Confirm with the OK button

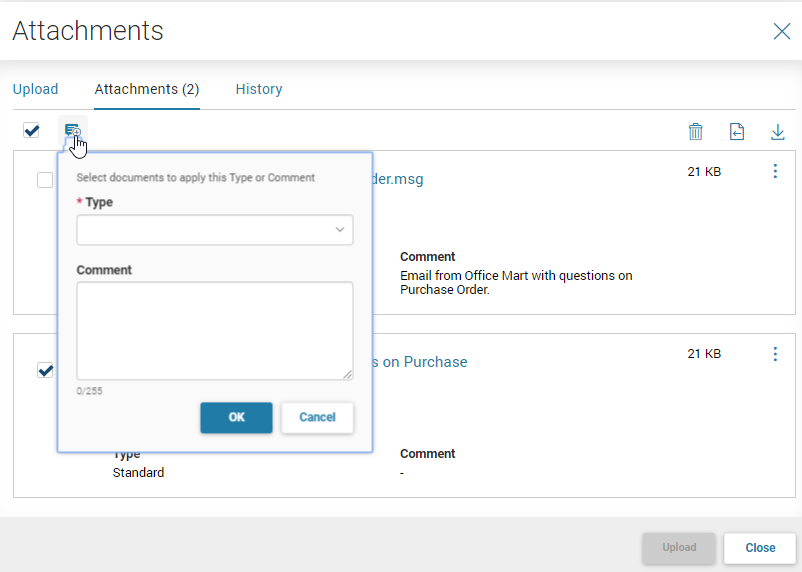click(x=236, y=417)
